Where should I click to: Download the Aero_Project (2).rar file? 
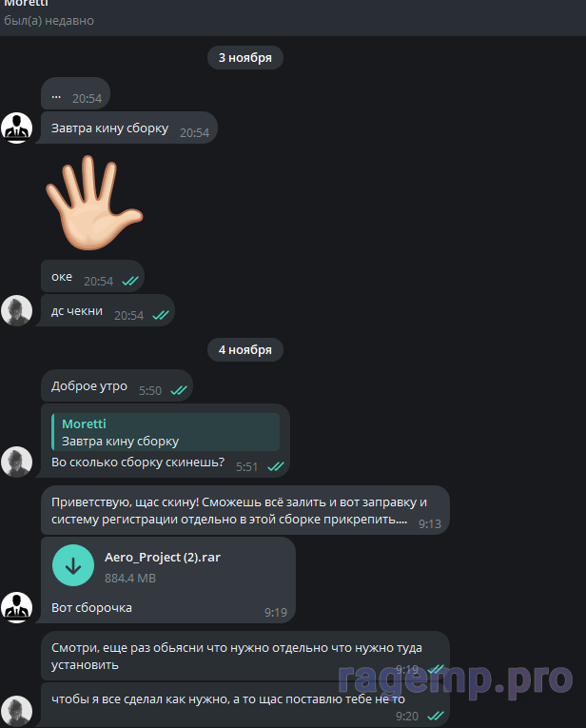[73, 565]
